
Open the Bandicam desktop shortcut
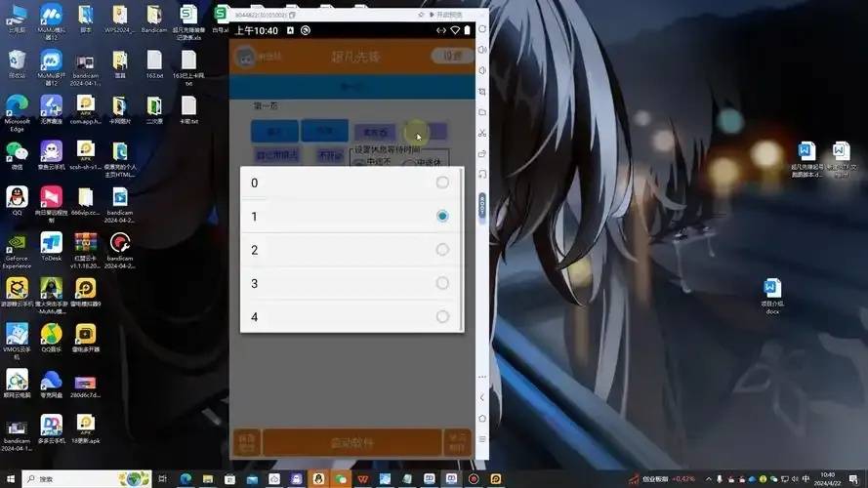coord(154,20)
